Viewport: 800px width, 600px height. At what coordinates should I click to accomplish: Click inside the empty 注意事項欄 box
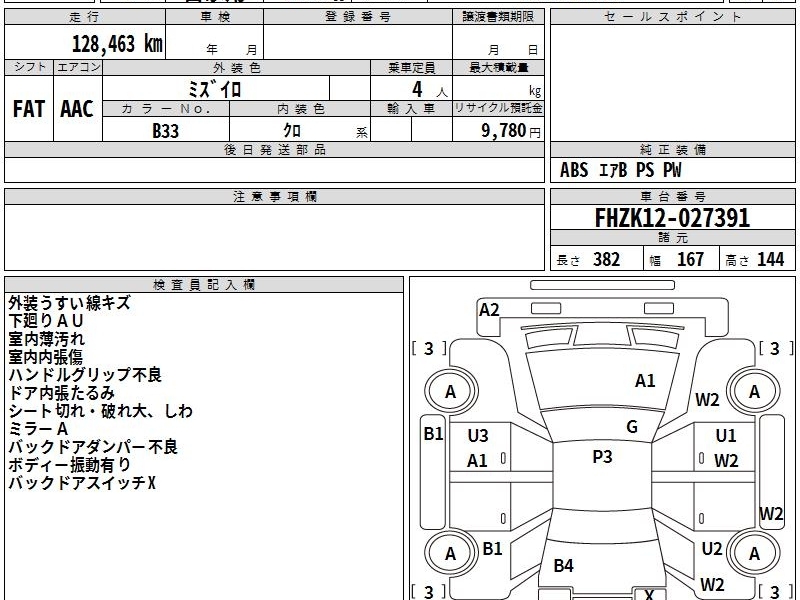[274, 237]
